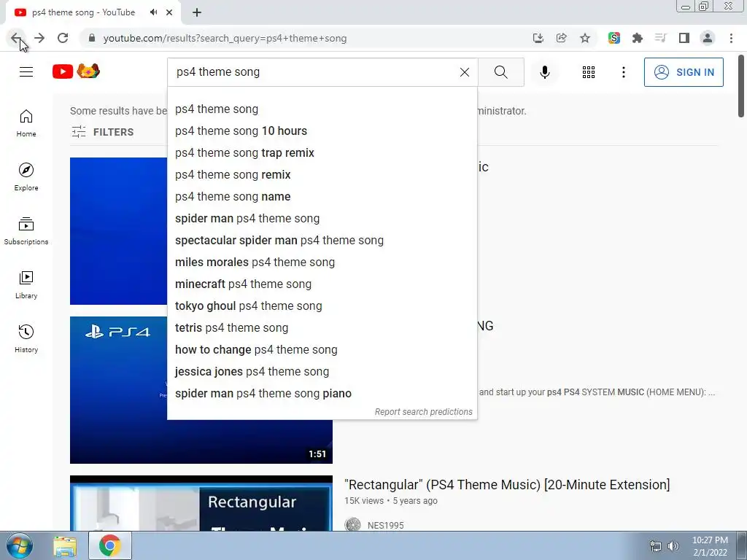Choose suggestion "ps4 theme song trap remix"

(322, 153)
